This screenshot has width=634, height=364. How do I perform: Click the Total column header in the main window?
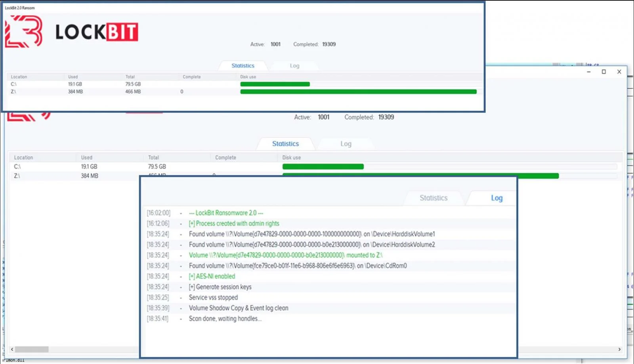point(153,158)
